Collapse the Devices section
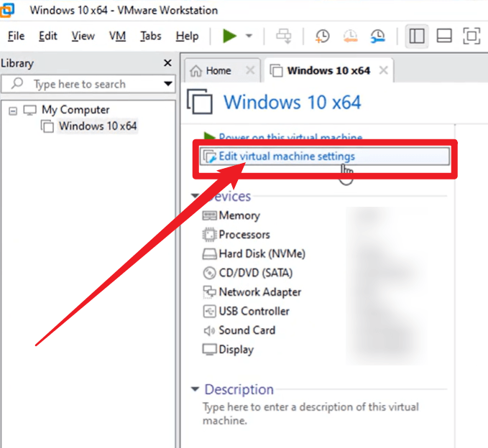Image resolution: width=488 pixels, height=448 pixels. pyautogui.click(x=195, y=195)
